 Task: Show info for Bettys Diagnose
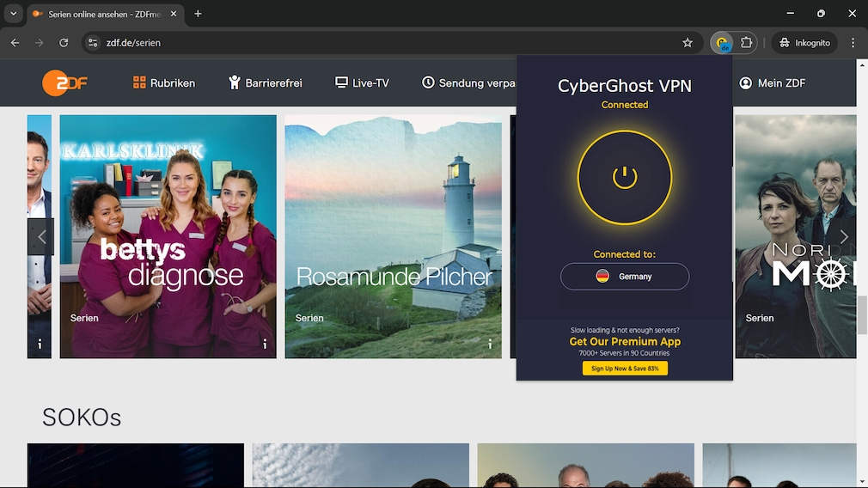(x=265, y=344)
